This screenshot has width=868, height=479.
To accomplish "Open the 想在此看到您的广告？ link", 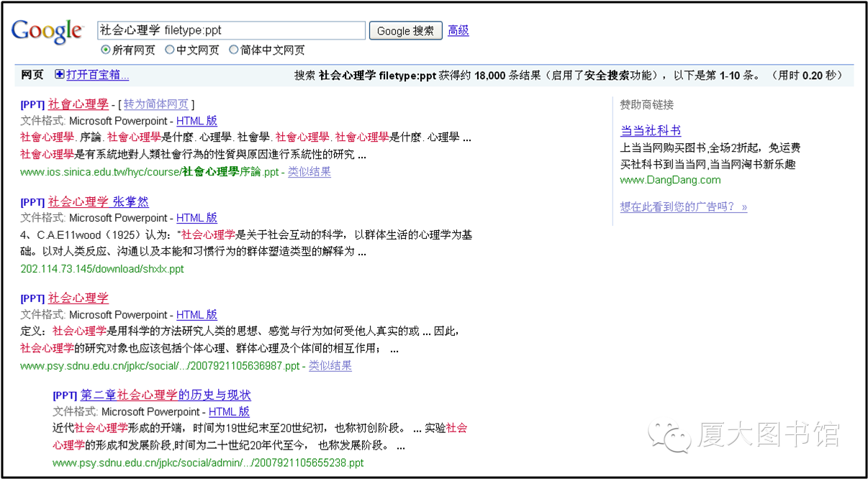I will pyautogui.click(x=684, y=207).
